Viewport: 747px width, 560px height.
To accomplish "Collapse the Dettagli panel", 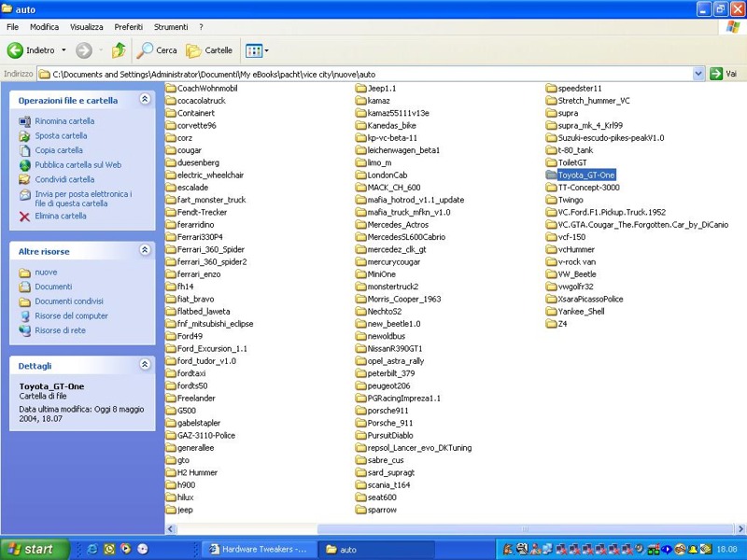I will [145, 364].
